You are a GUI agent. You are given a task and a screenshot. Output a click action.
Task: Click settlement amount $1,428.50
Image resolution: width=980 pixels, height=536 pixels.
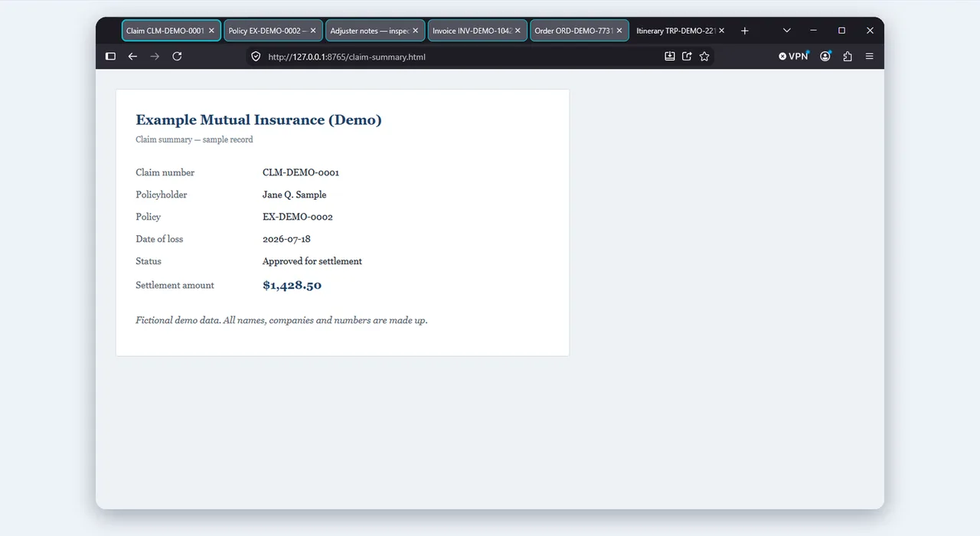(x=292, y=285)
